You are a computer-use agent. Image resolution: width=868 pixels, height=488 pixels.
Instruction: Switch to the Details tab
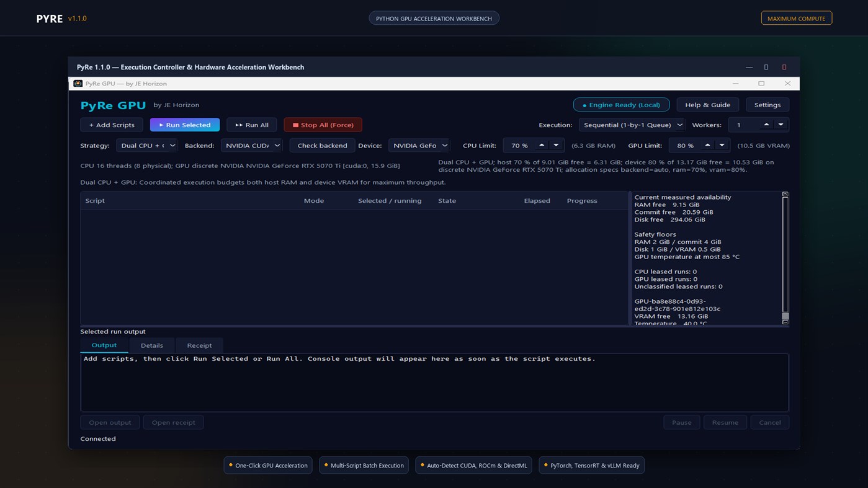(x=152, y=345)
